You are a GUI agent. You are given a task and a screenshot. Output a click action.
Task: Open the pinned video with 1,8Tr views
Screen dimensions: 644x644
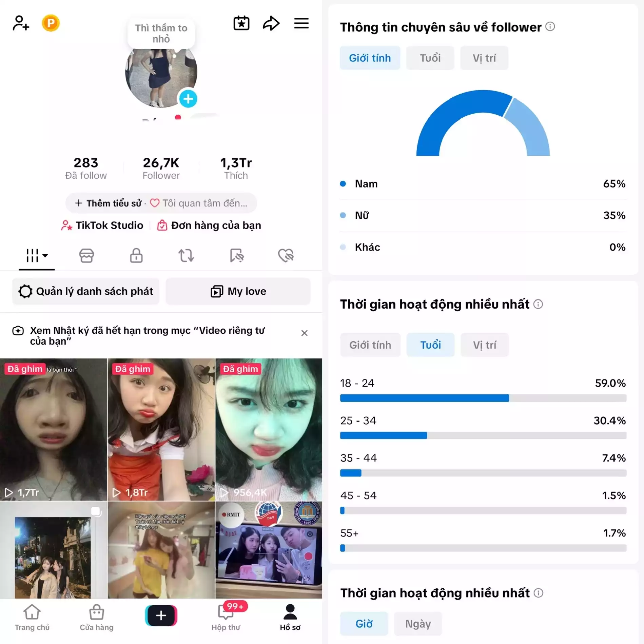[161, 429]
